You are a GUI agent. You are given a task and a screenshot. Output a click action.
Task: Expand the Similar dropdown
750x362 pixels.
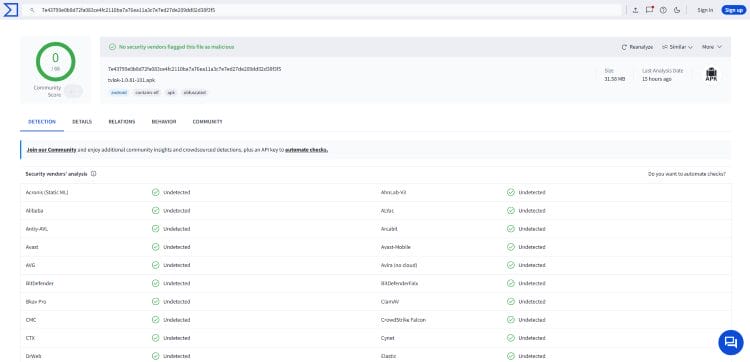[x=677, y=47]
